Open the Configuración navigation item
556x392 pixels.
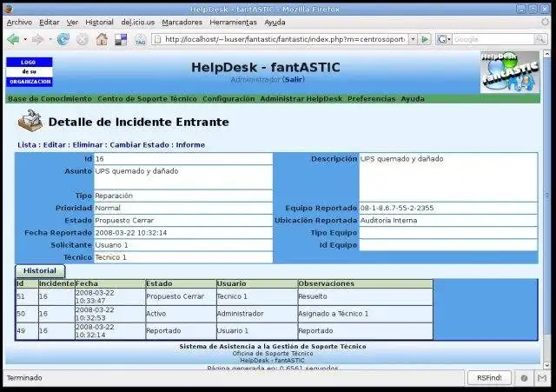228,99
